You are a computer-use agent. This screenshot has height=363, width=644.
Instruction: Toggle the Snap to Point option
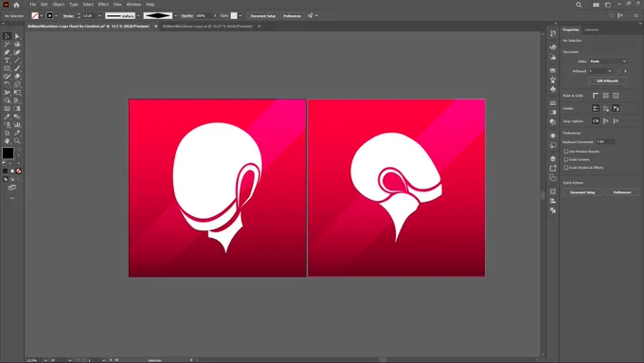tap(596, 121)
